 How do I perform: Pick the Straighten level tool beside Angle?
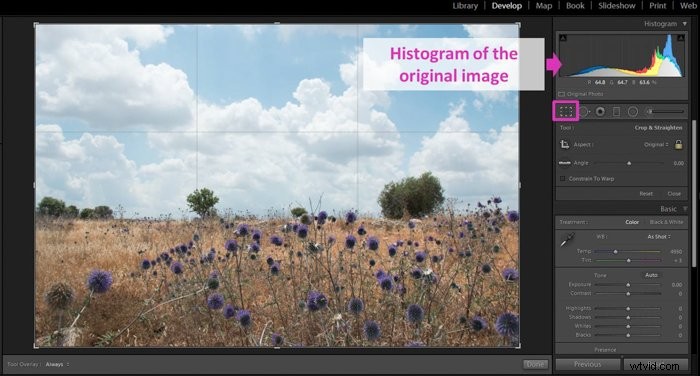pyautogui.click(x=564, y=163)
